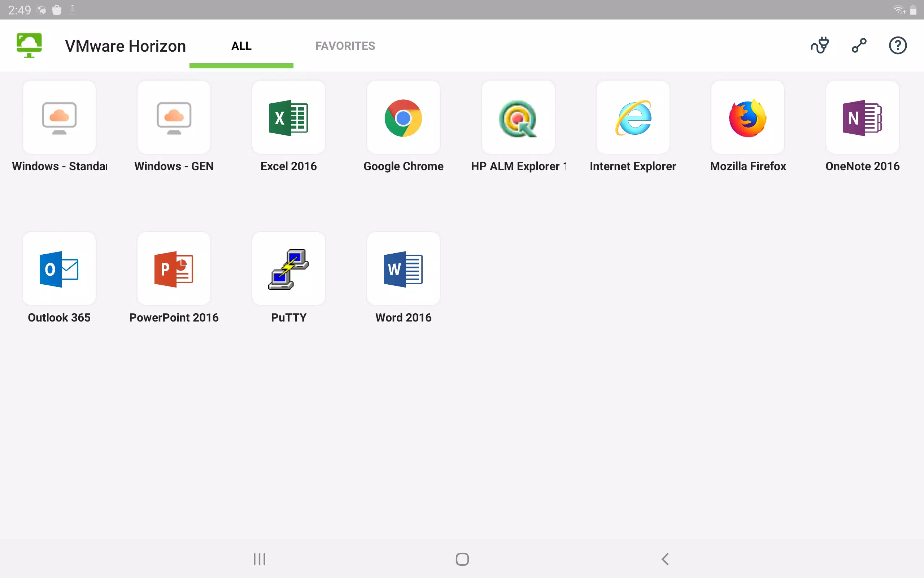The width and height of the screenshot is (924, 578).
Task: Tap the plug disconnect icon in header
Action: coord(820,46)
